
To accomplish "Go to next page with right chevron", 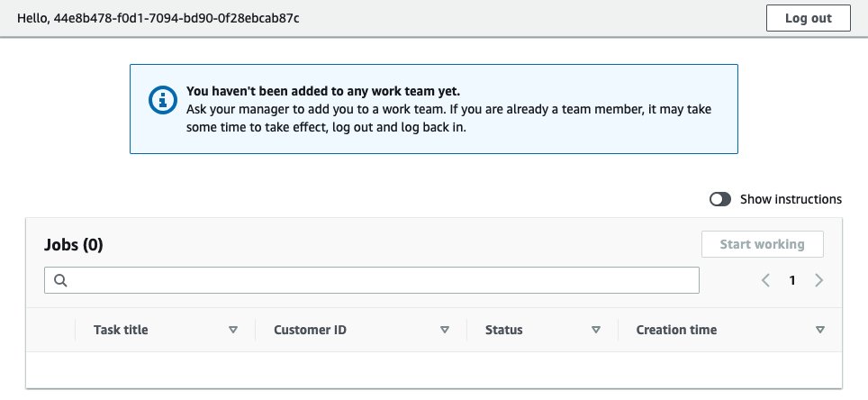I will [x=818, y=280].
